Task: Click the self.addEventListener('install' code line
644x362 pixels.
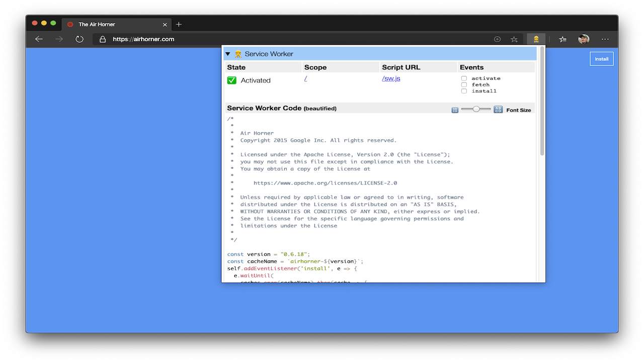Action: [x=292, y=268]
